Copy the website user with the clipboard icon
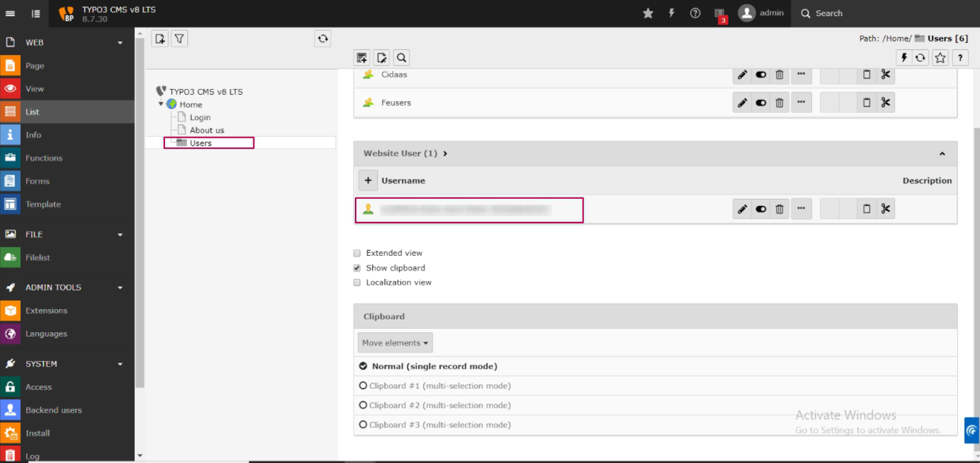The height and width of the screenshot is (463, 980). (866, 208)
